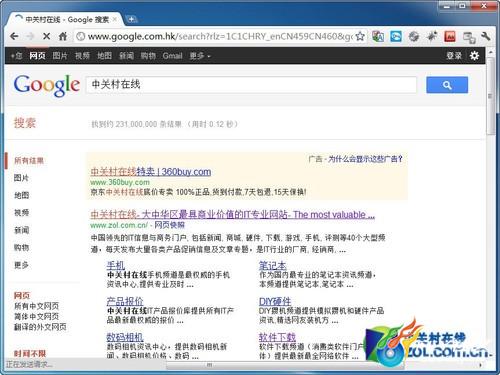Image resolution: width=500 pixels, height=375 pixels.
Task: Click the 时间不限 sidebar heading
Action: click(x=30, y=353)
